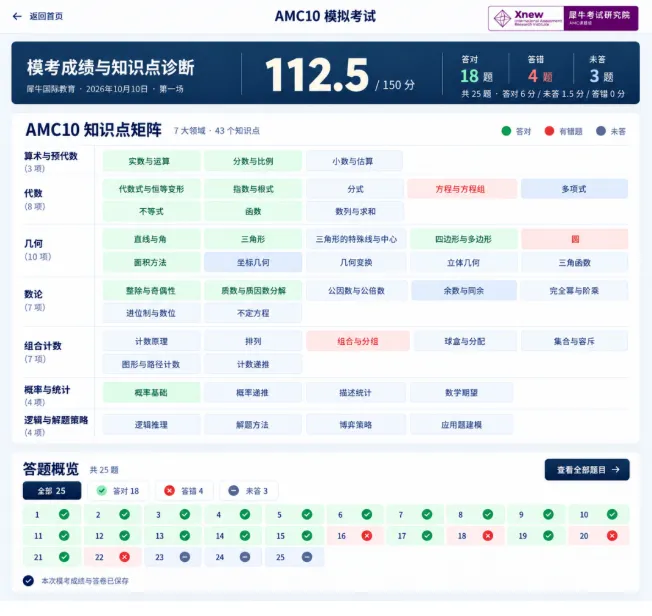The width and height of the screenshot is (652, 616).
Task: Select the 未答 3 filter tab
Action: (x=249, y=491)
